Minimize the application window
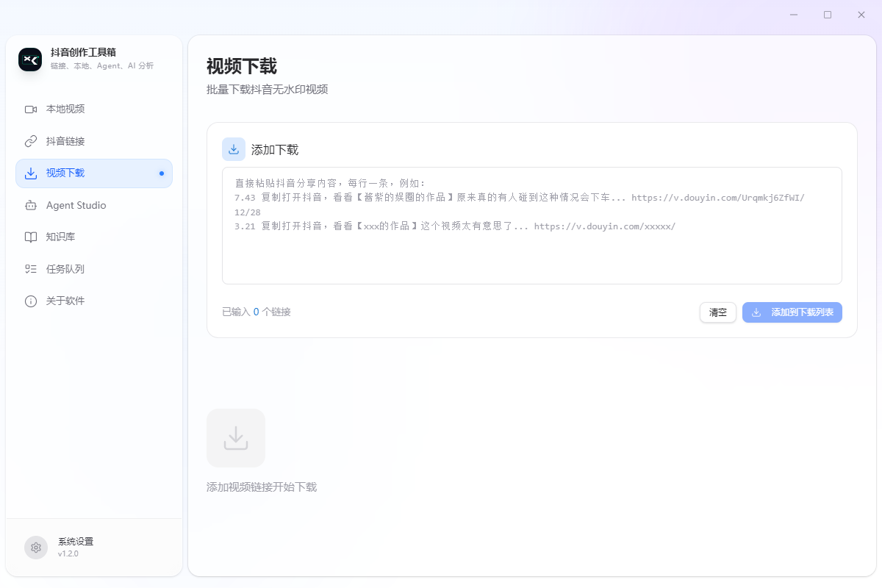Screen dimensions: 882x588 [794, 15]
